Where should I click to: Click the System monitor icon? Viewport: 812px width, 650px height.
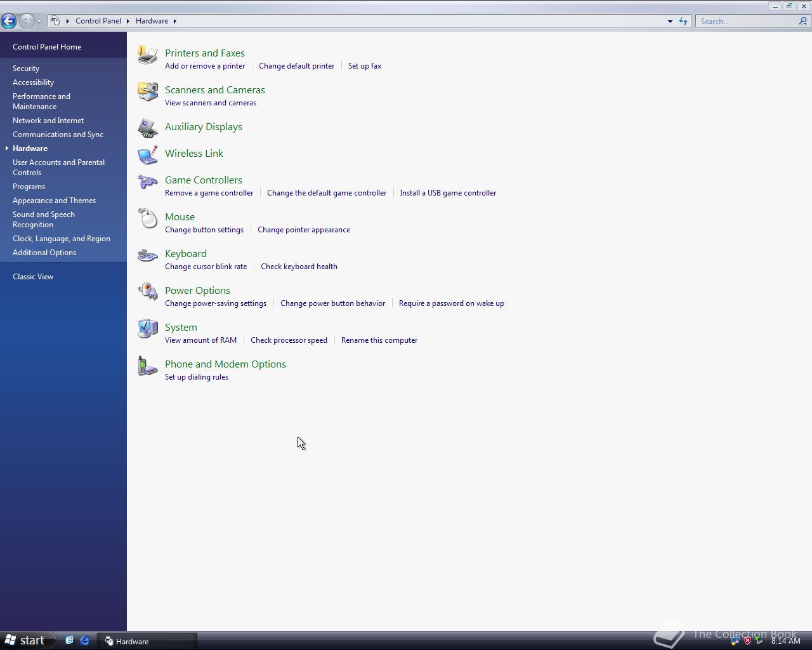coord(148,329)
